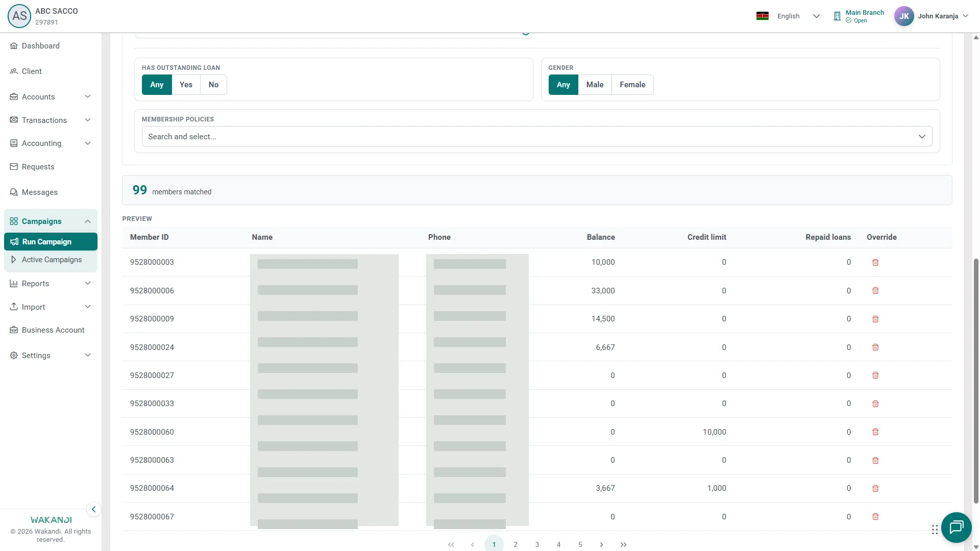Viewport: 980px width, 551px height.
Task: Expand the Accounting sidebar menu
Action: pos(51,143)
